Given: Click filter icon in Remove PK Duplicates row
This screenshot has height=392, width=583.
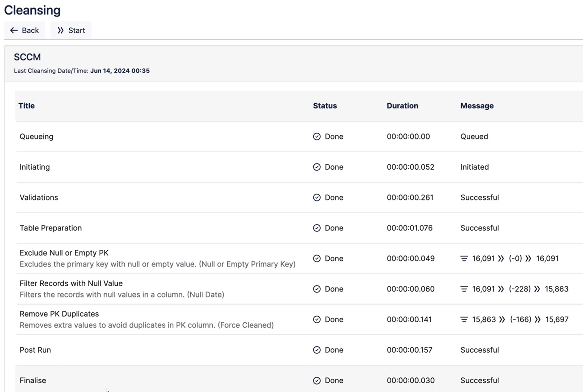Looking at the screenshot, I should 464,319.
